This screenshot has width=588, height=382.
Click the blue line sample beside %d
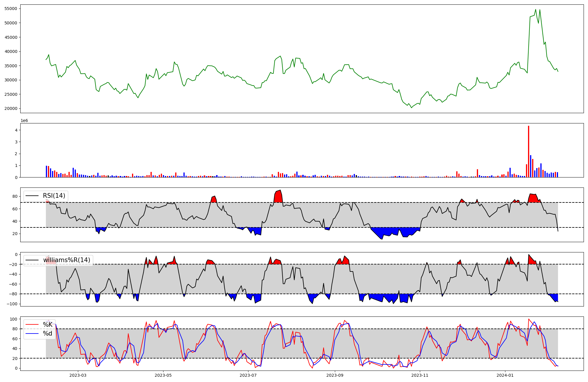click(32, 334)
